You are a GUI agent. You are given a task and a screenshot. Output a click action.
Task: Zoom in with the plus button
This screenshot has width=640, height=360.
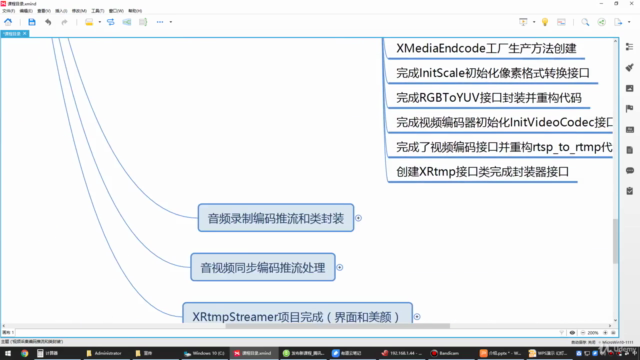pyautogui.click(x=605, y=333)
